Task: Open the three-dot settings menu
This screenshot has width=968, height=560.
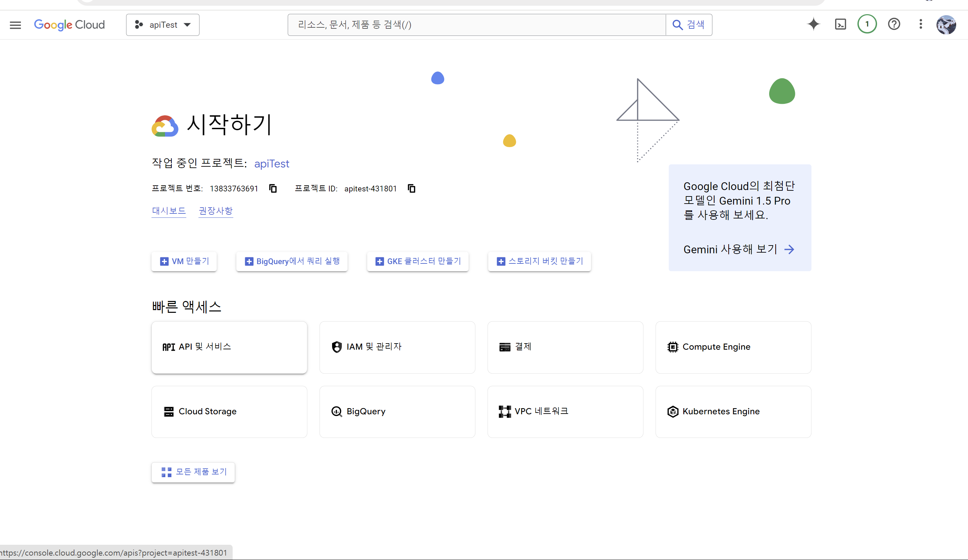Action: click(920, 24)
